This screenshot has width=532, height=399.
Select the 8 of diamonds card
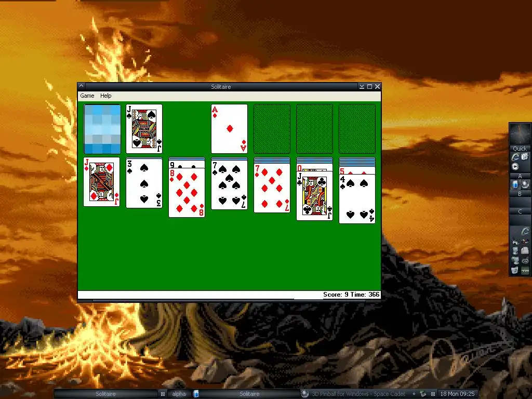187,192
